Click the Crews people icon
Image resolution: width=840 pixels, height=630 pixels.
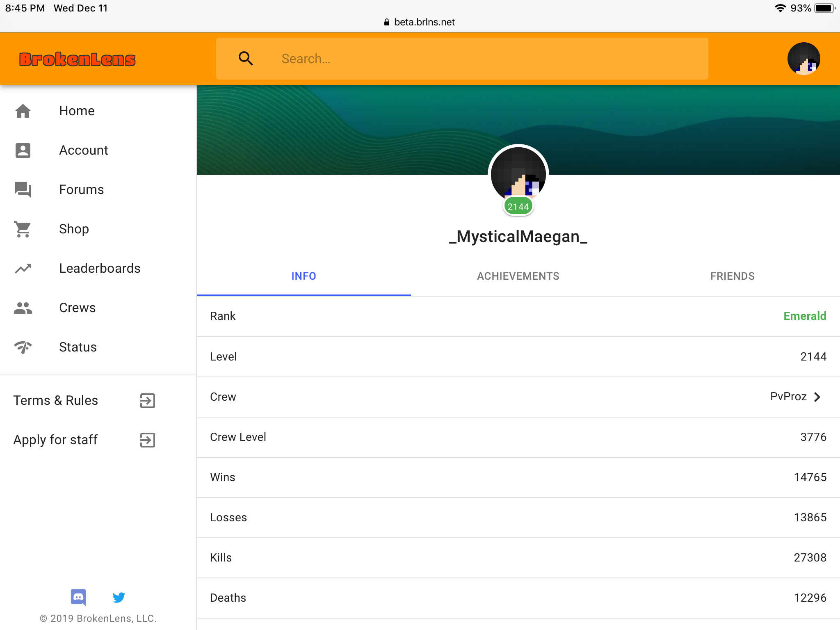(23, 308)
